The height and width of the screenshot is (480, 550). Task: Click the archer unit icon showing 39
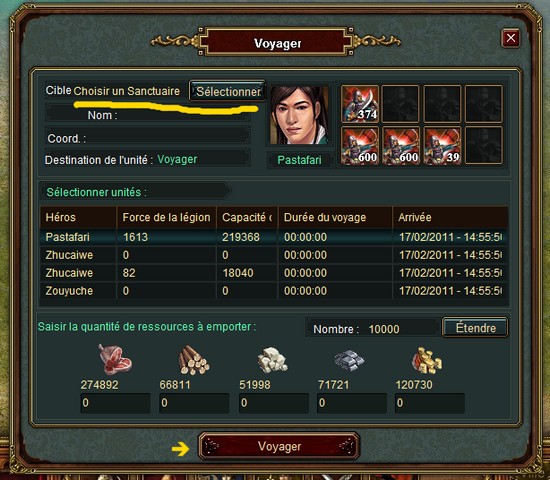coord(442,146)
